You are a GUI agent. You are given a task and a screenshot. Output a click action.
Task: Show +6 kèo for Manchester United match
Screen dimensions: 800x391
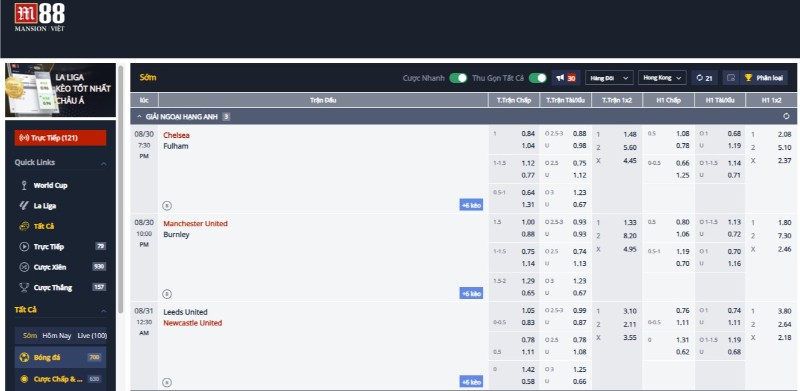[471, 294]
